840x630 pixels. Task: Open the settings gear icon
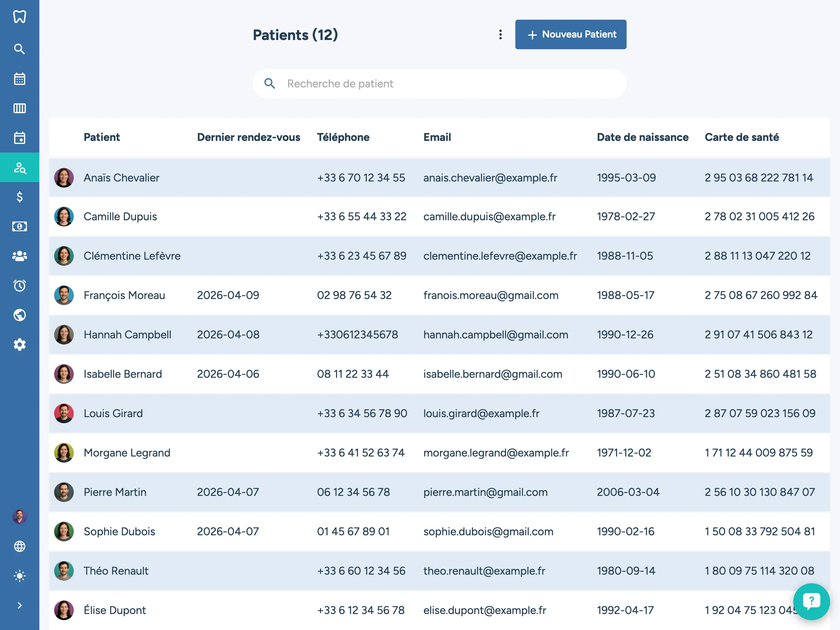click(x=19, y=345)
